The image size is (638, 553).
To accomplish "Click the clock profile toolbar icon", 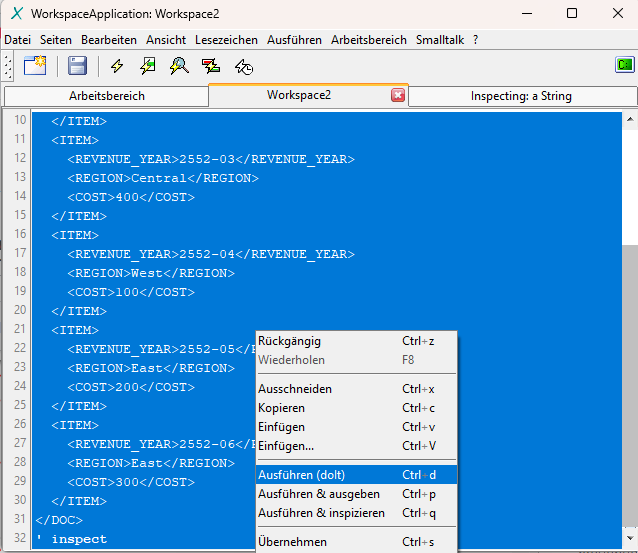I will tap(243, 66).
